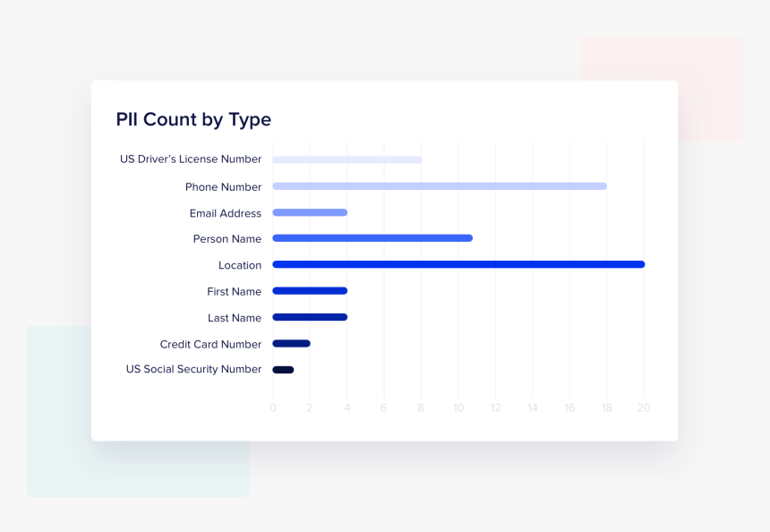Click the "12" axis tick label

495,408
